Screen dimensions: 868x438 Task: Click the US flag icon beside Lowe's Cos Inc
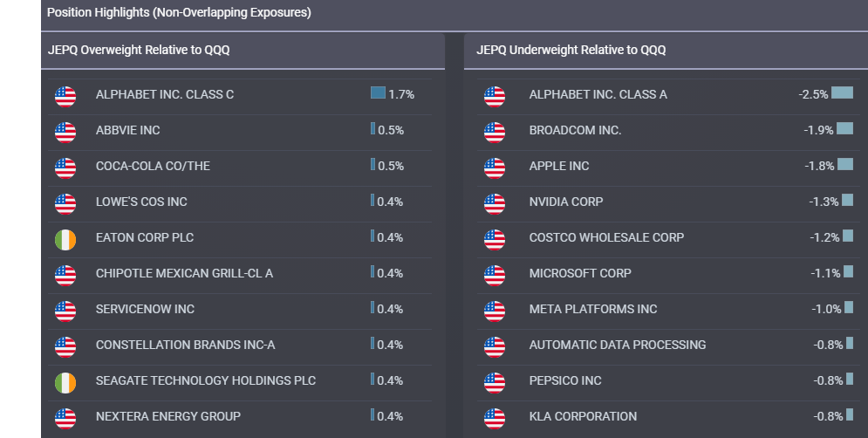coord(65,204)
